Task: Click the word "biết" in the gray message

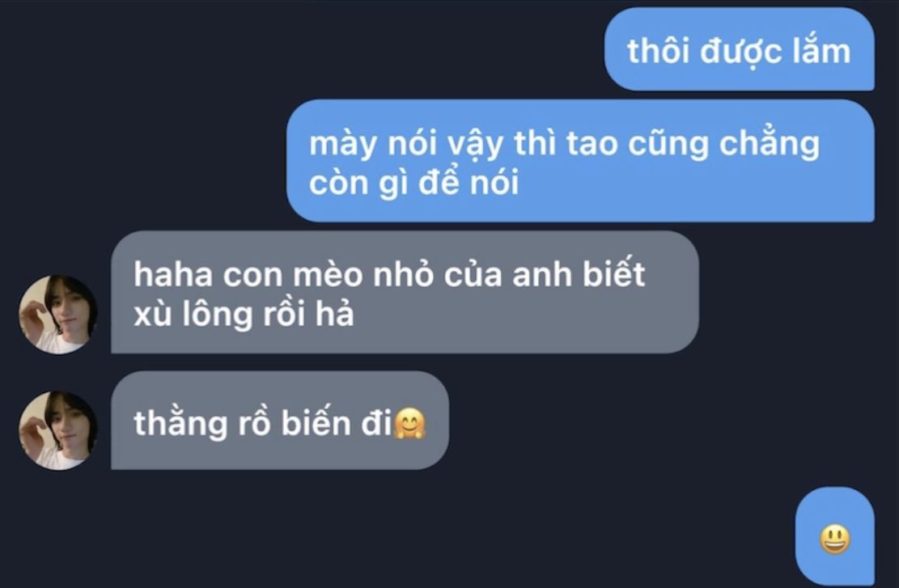Action: point(614,273)
